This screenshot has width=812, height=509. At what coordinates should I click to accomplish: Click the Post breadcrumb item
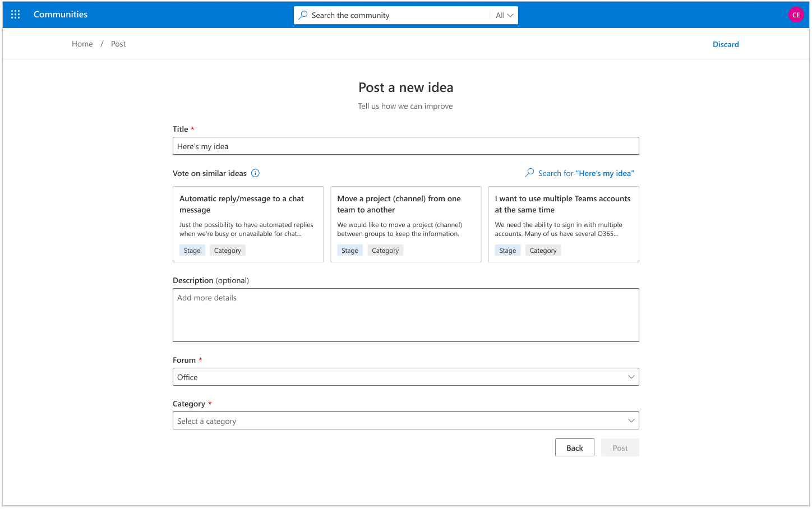[118, 44]
